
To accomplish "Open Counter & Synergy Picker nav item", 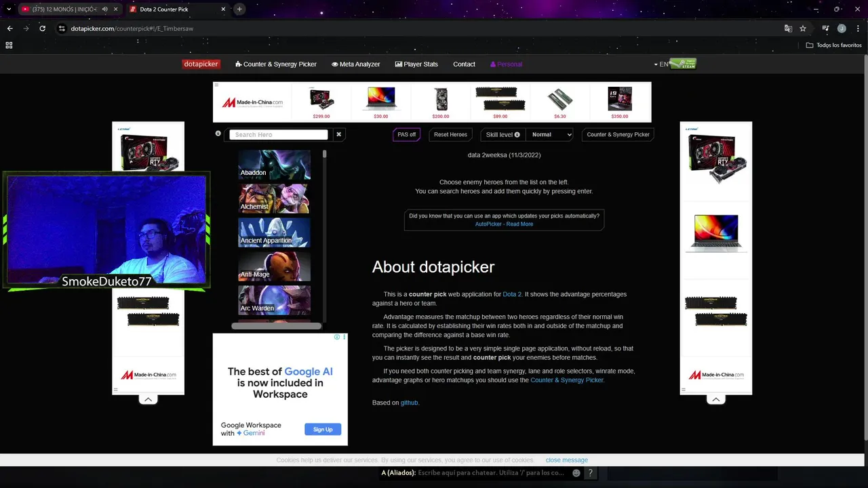I will [x=276, y=64].
